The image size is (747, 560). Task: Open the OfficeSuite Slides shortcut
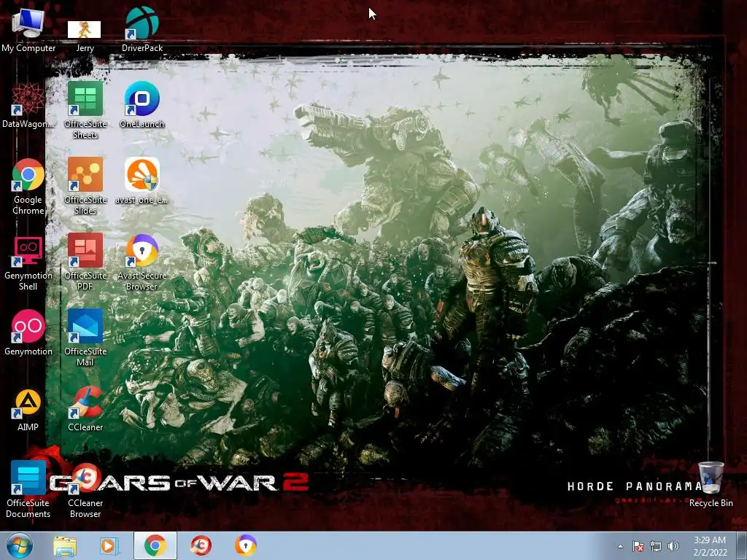[85, 186]
